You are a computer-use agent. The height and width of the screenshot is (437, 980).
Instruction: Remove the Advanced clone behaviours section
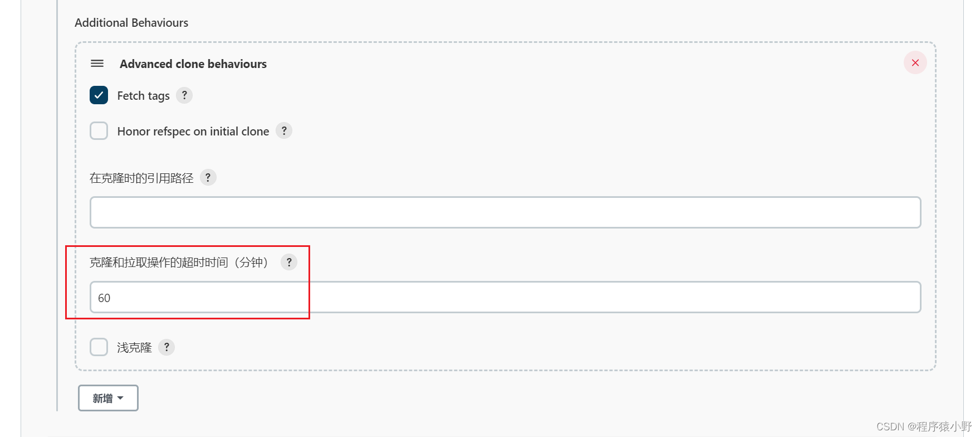(915, 63)
